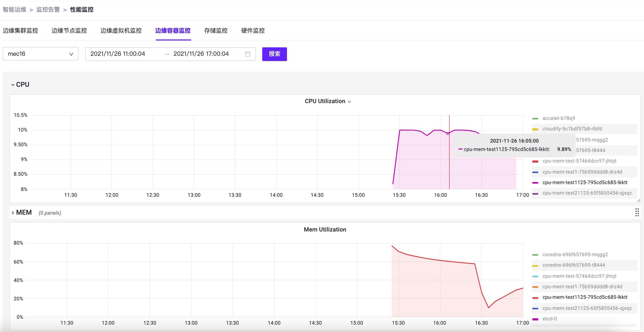Click the arrow between the date fields

tap(166, 54)
